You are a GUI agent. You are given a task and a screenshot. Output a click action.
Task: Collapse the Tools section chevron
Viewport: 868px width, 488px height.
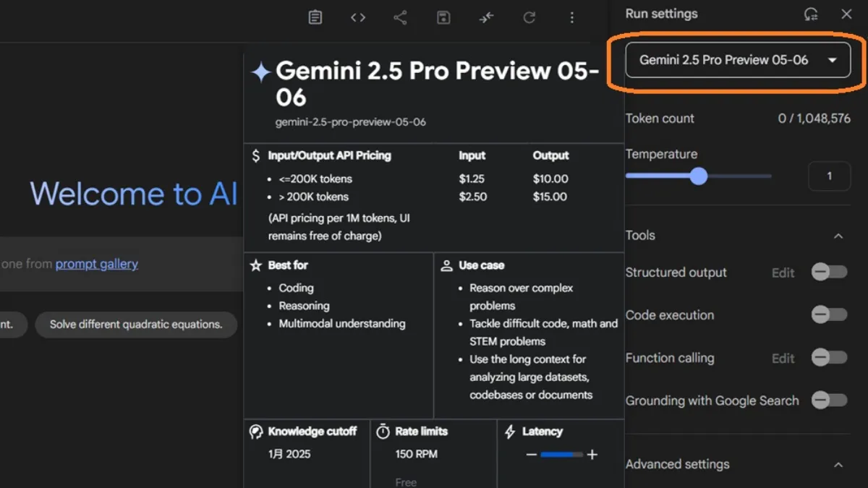(x=838, y=236)
